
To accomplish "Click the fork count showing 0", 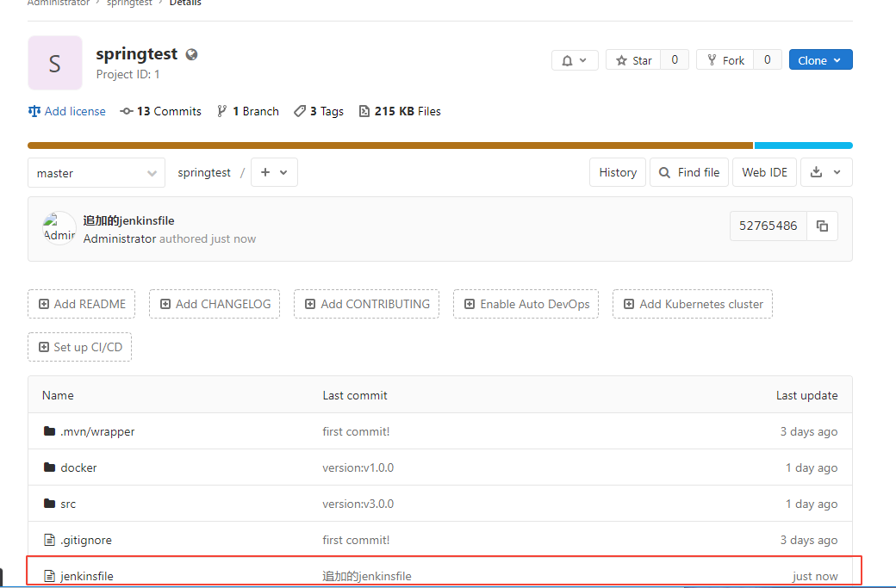I will (768, 60).
